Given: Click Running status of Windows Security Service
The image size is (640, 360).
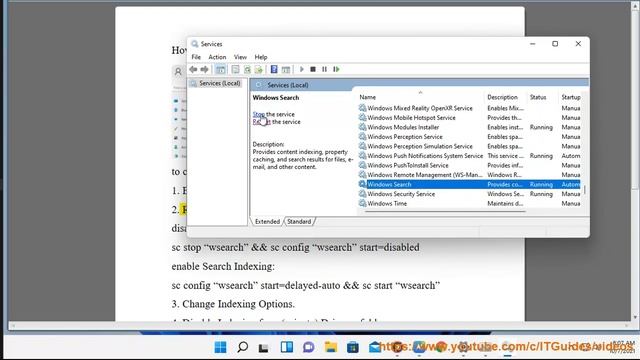Looking at the screenshot, I should click(x=541, y=194).
